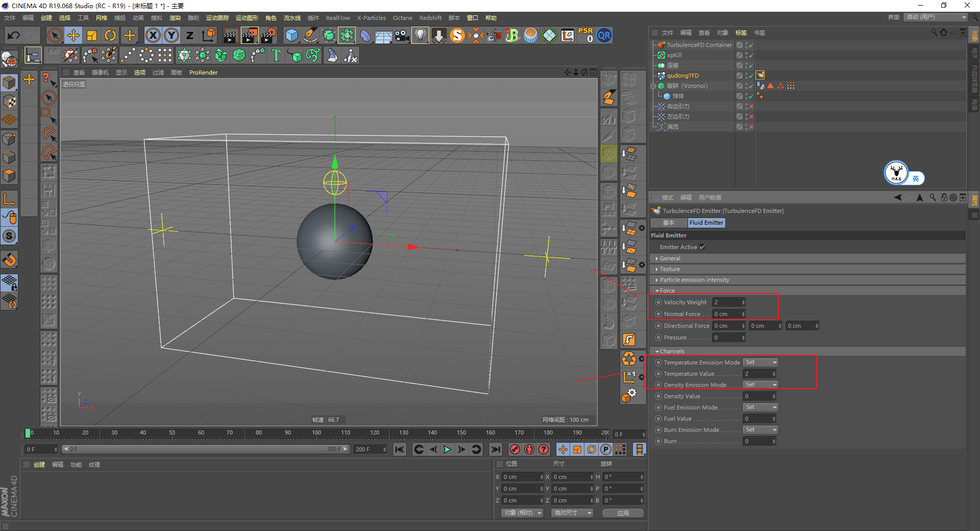Click the PSR reset icon
Screen dimensions: 980x531
[x=585, y=35]
